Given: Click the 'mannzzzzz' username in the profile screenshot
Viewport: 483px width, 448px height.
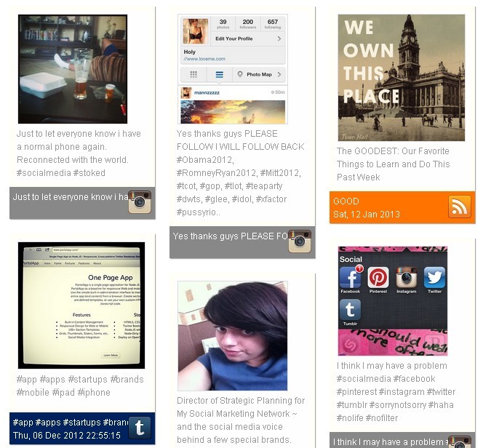Looking at the screenshot, I should [x=207, y=92].
